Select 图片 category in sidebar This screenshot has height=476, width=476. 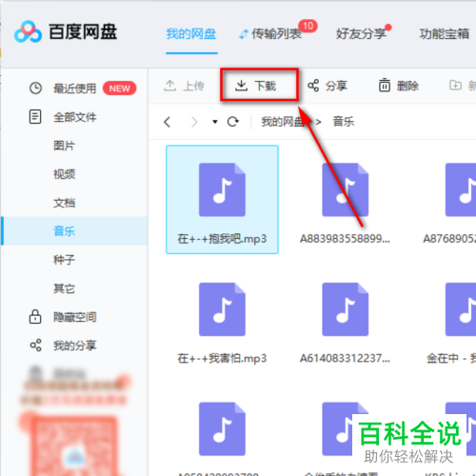point(64,146)
